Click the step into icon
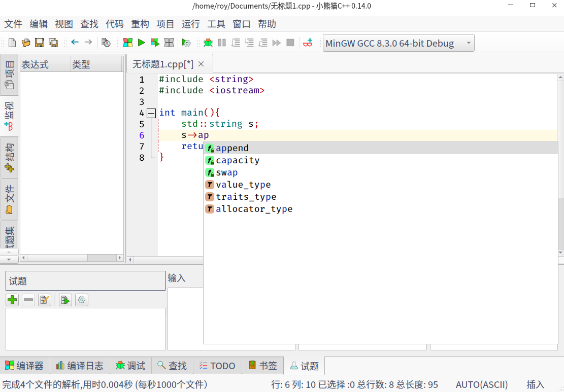This screenshot has width=564, height=392. (x=249, y=43)
